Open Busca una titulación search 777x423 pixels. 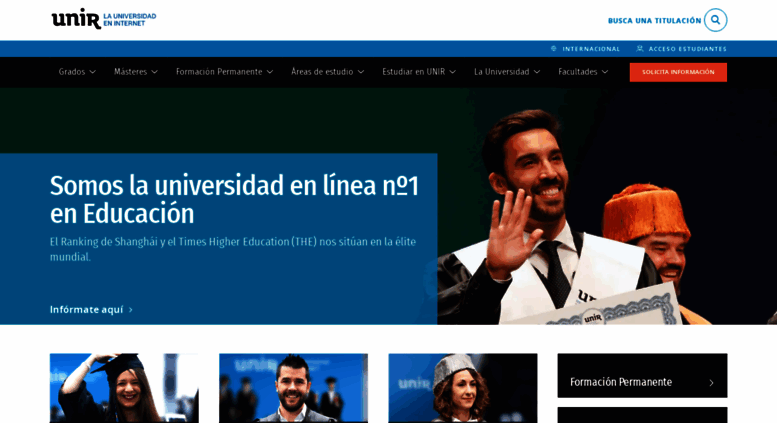click(x=654, y=21)
